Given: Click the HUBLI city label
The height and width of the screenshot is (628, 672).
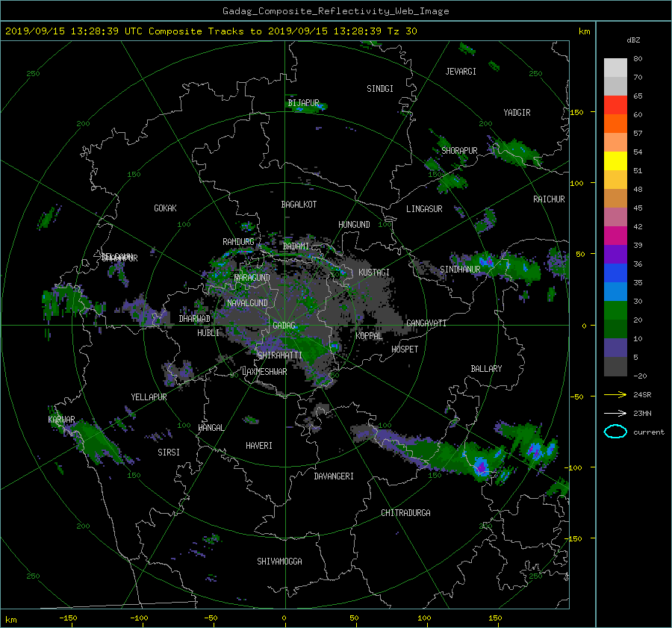Looking at the screenshot, I should tap(208, 333).
